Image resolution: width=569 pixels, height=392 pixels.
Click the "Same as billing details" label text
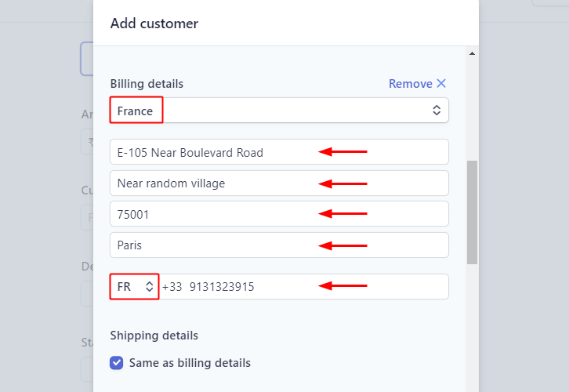(x=190, y=363)
